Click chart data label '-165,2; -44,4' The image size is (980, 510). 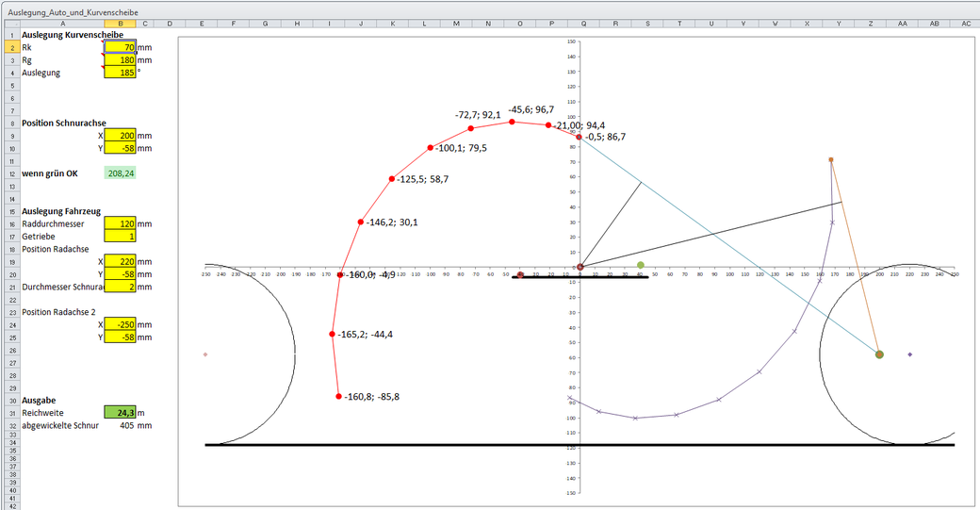point(365,335)
